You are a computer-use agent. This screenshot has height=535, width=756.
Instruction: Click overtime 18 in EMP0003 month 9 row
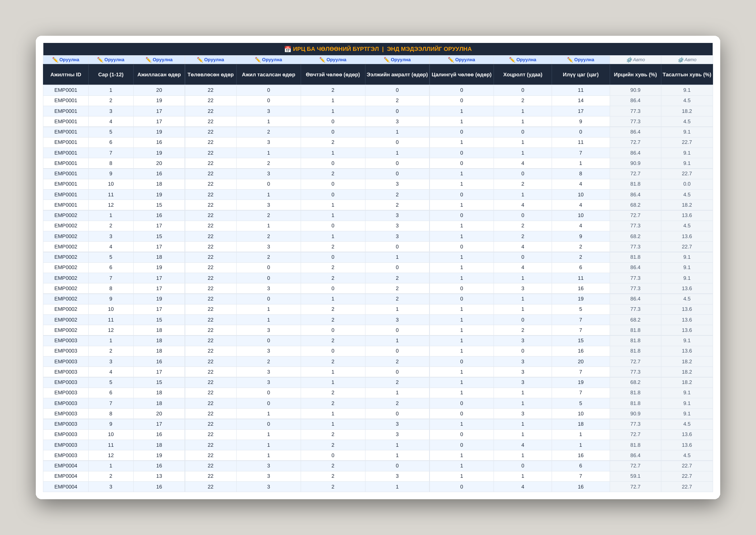(581, 424)
